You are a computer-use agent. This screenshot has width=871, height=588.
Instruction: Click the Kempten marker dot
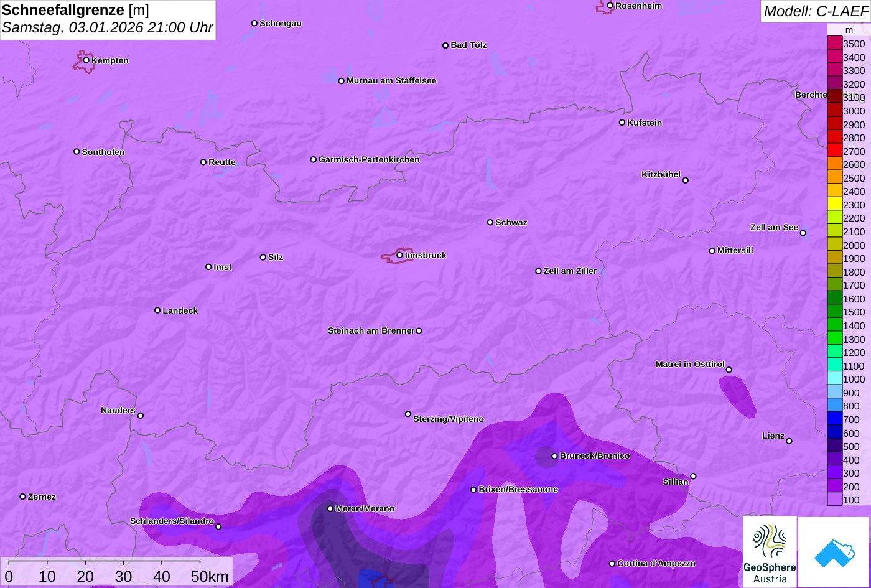(x=86, y=60)
